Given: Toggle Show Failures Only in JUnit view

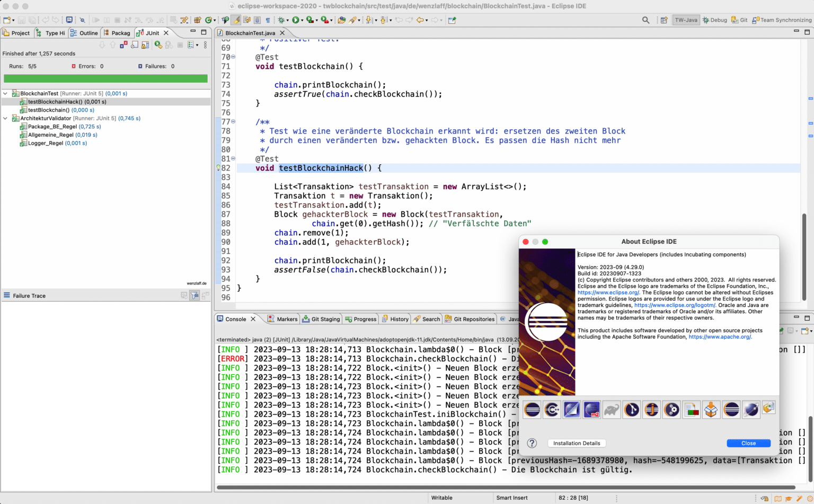Looking at the screenshot, I should click(x=123, y=45).
